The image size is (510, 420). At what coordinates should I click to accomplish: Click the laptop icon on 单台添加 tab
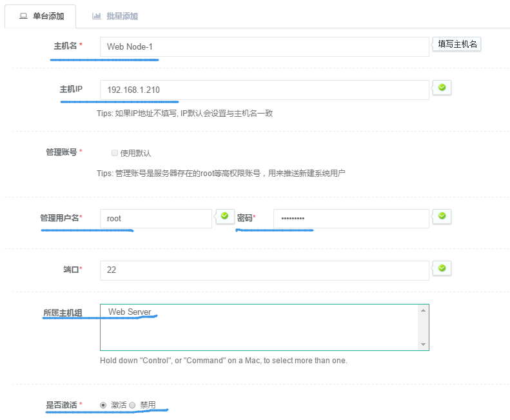(x=23, y=16)
